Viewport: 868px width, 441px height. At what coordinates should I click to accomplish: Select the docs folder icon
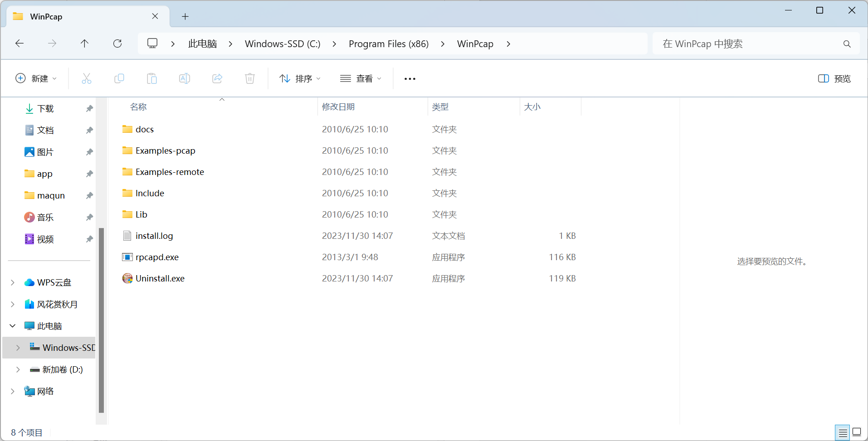pos(127,129)
